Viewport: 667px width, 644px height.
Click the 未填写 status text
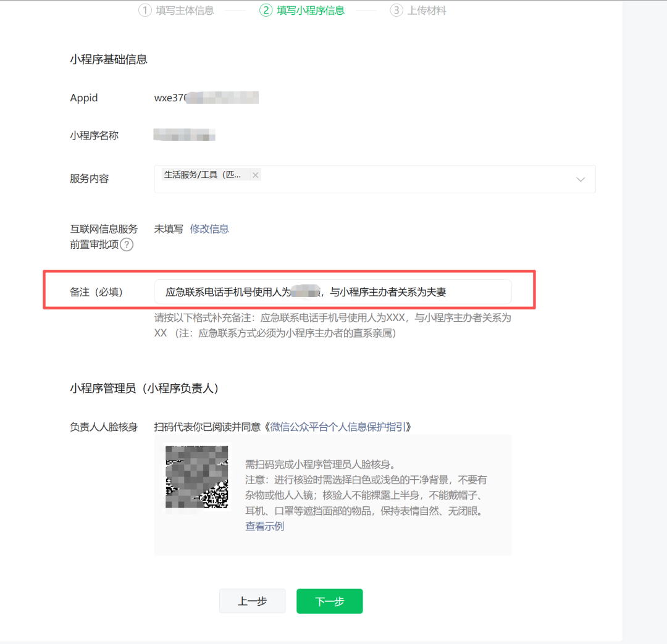(169, 229)
